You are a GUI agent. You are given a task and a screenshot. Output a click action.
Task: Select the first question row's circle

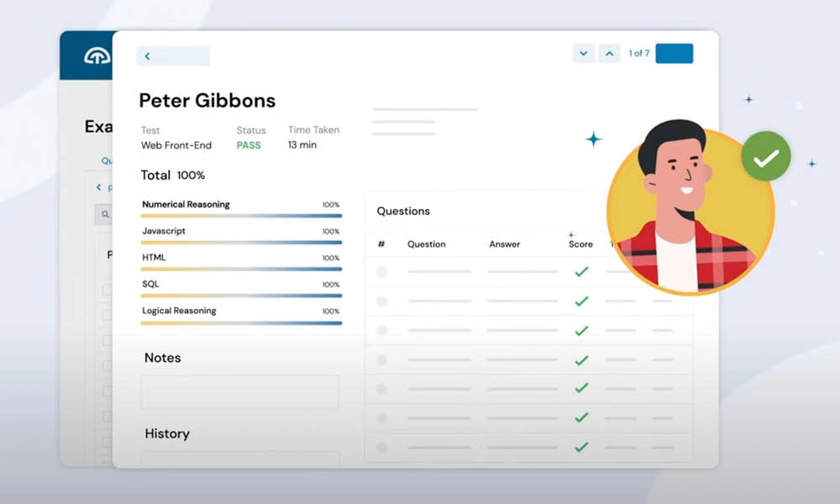pos(382,272)
